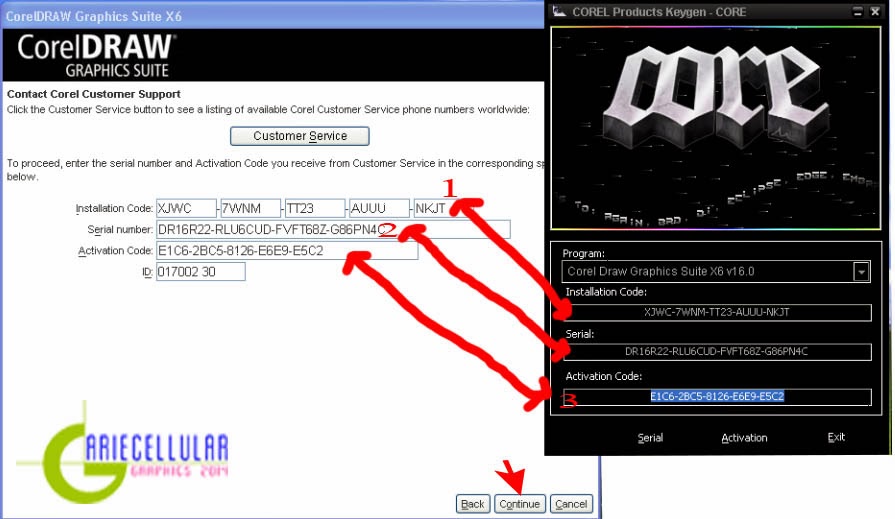Screen dimensions: 895x519
Task: Click the ID field showing 017002 30
Action: (x=201, y=272)
